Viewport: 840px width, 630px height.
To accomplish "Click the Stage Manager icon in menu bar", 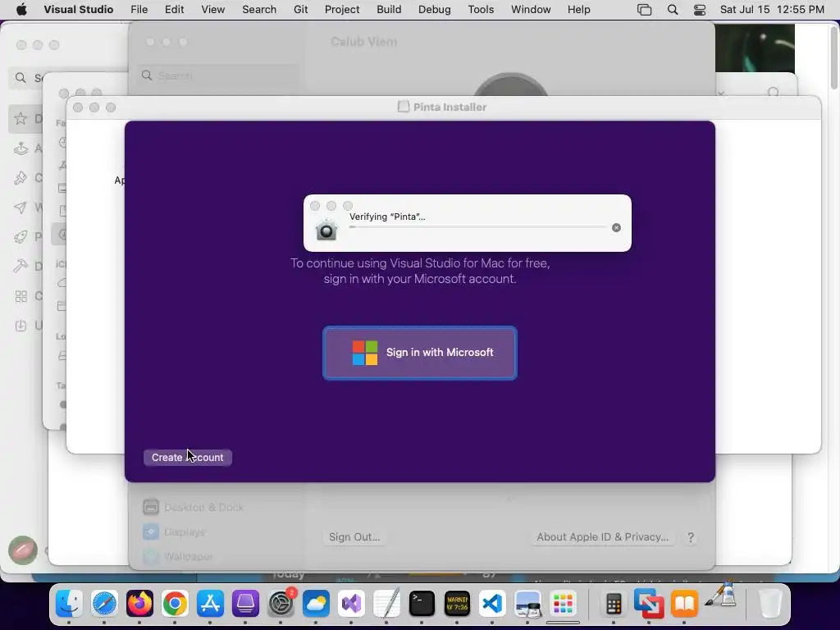I will [645, 10].
